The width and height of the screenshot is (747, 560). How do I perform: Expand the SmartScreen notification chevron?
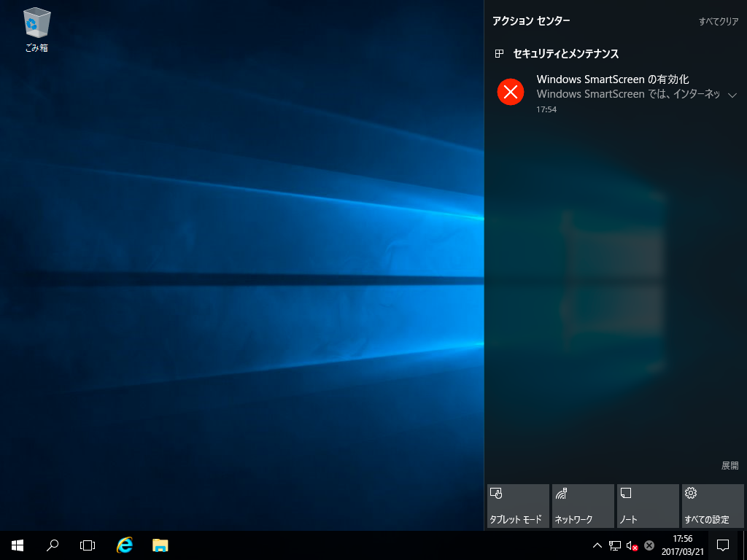tap(732, 95)
